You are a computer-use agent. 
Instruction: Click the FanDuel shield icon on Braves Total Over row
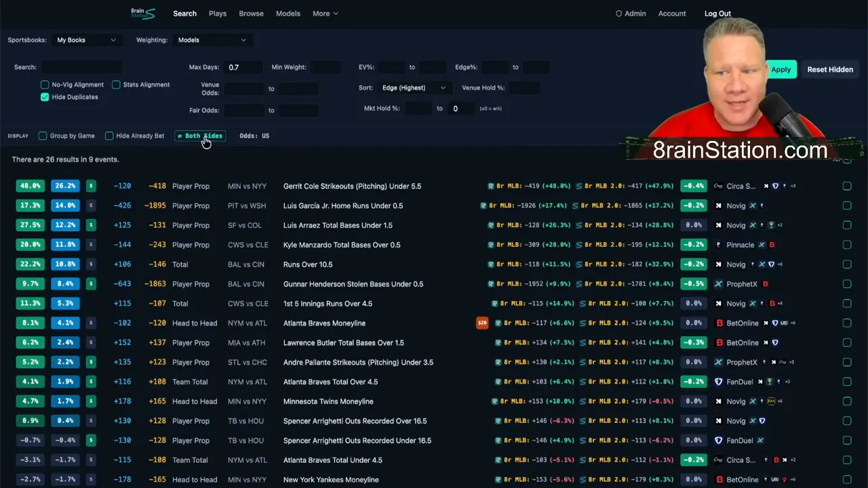click(x=719, y=382)
